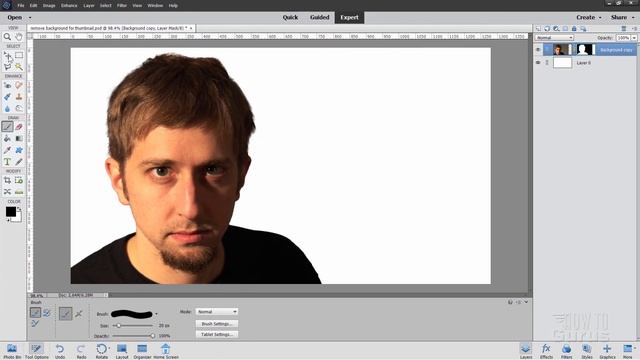Viewport: 640px width, 360px height.
Task: Go to Home Screen
Action: pyautogui.click(x=166, y=351)
